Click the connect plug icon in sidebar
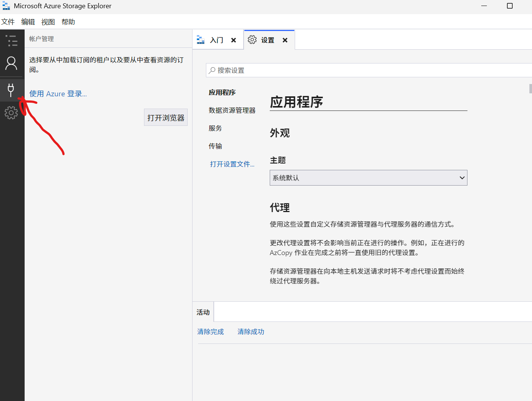This screenshot has width=532, height=401. (11, 90)
